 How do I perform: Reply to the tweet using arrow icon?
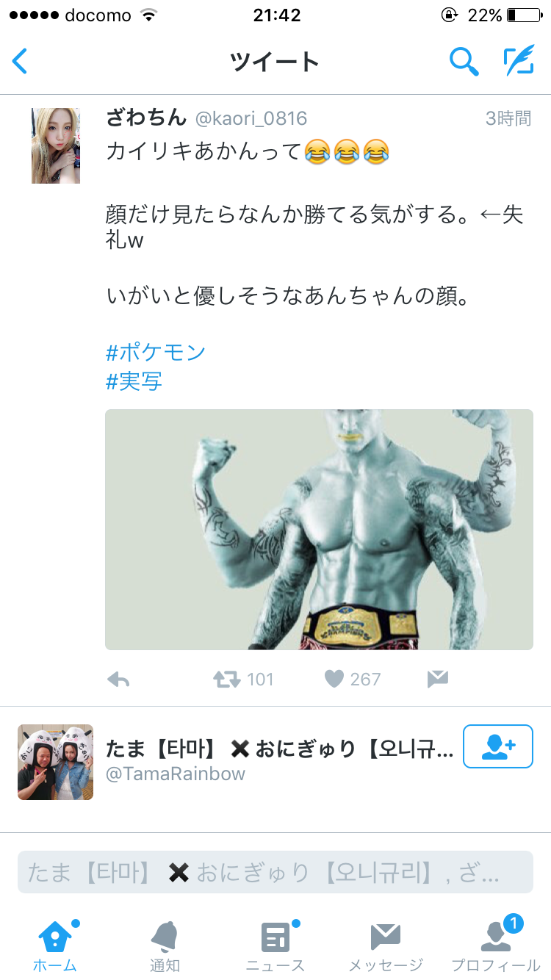(x=118, y=680)
